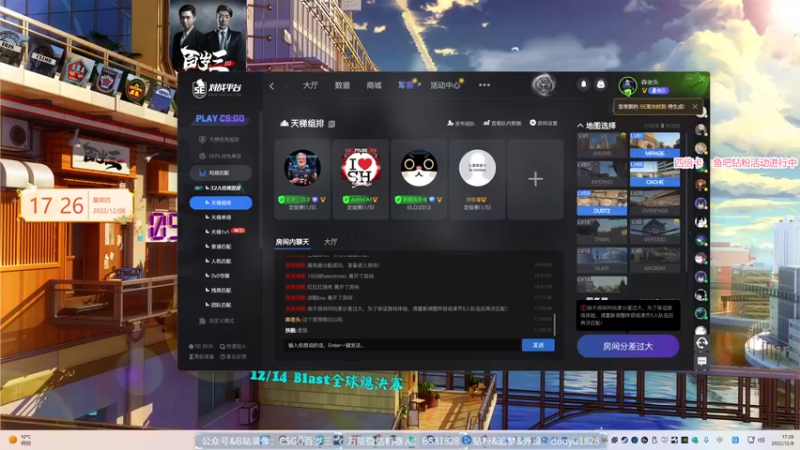800x450 pixels.
Task: Click 发布组队 to publish team
Action: (461, 123)
